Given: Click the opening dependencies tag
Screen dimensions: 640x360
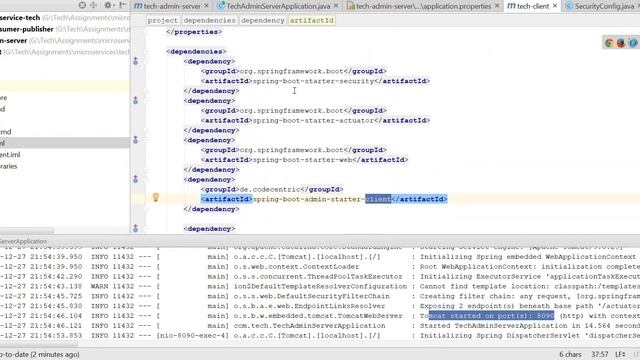Looking at the screenshot, I should click(x=196, y=51).
